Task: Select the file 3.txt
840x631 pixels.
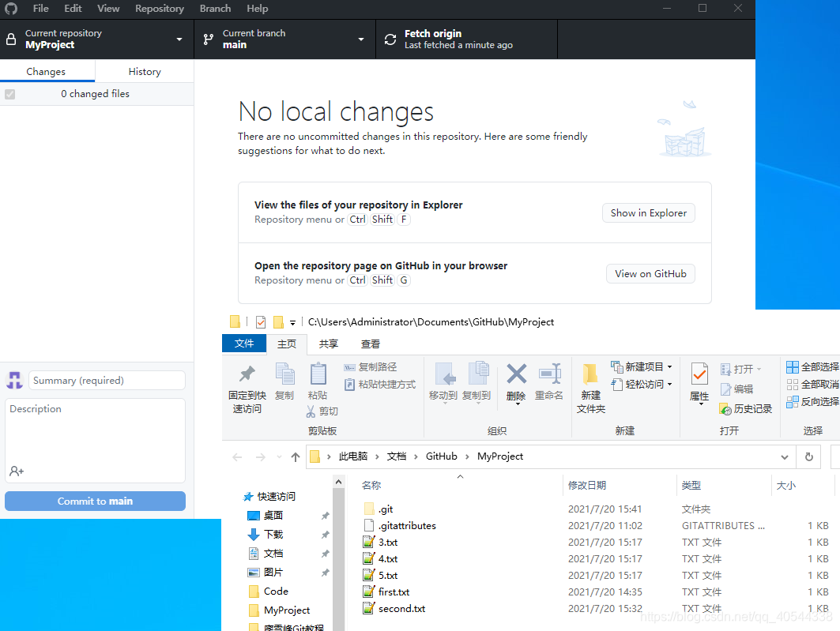Action: [389, 543]
